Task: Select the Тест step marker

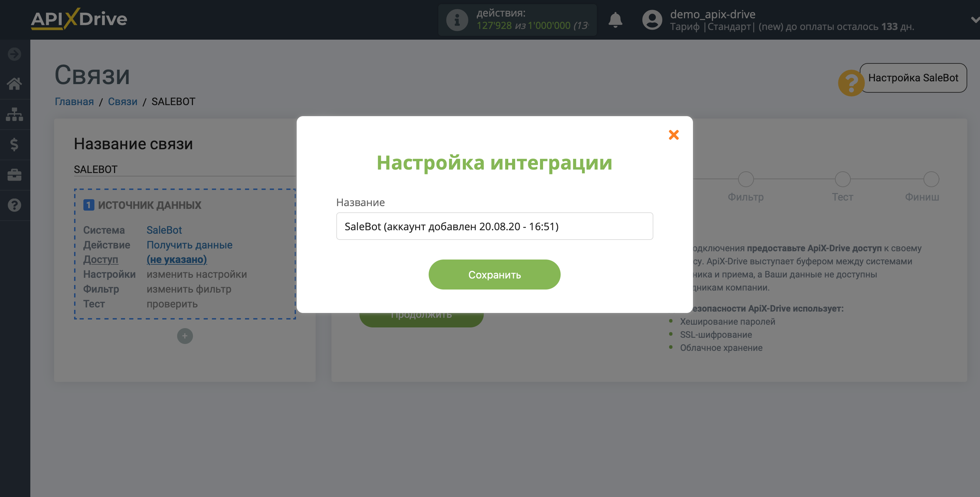Action: pyautogui.click(x=842, y=179)
